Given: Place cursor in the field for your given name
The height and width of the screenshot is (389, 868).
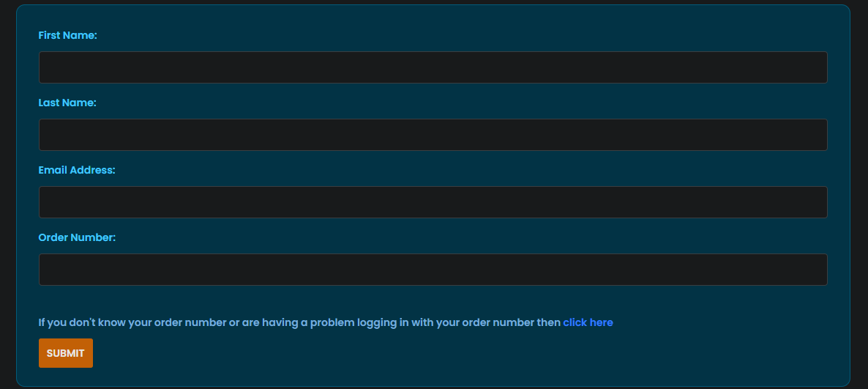Looking at the screenshot, I should [x=433, y=67].
